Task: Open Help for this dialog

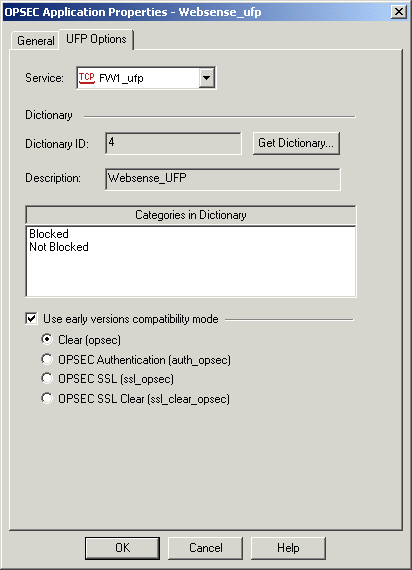Action: 288,548
